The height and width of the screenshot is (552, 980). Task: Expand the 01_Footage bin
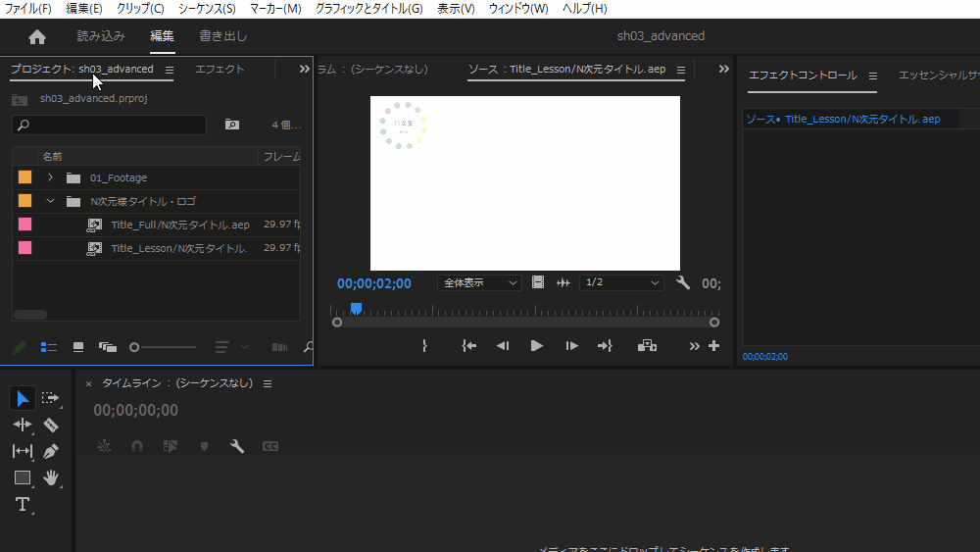tap(50, 177)
